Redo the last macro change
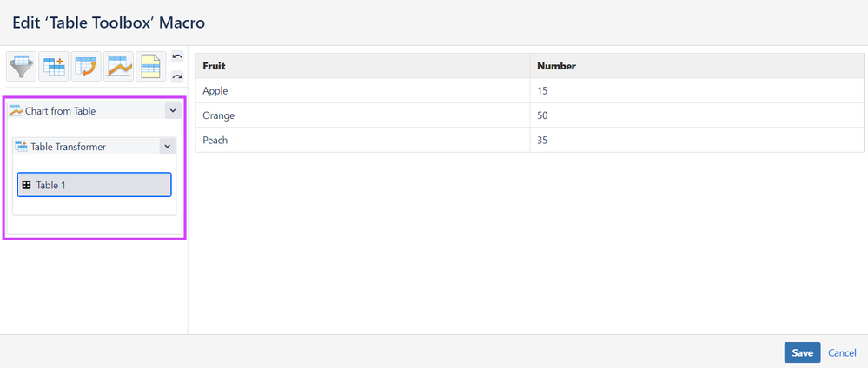Image resolution: width=868 pixels, height=368 pixels. (177, 76)
